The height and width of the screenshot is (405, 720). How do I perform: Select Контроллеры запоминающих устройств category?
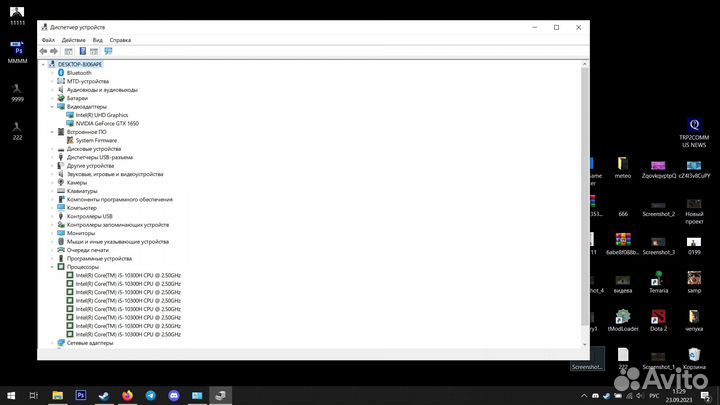pyautogui.click(x=118, y=225)
